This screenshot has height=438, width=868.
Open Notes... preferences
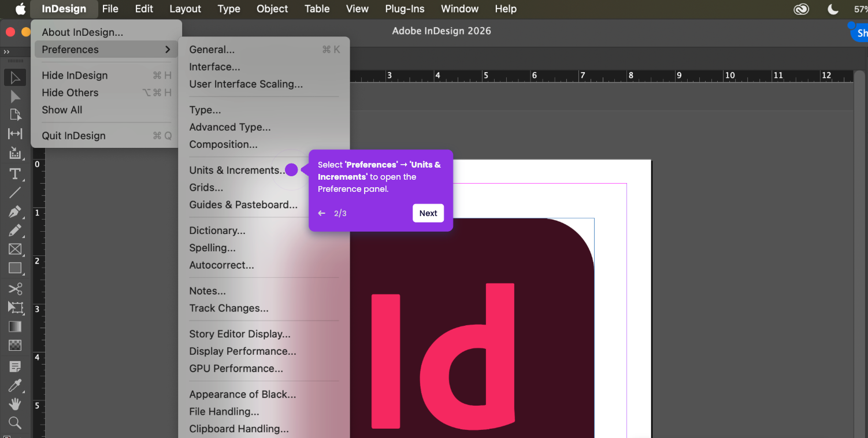click(264, 291)
